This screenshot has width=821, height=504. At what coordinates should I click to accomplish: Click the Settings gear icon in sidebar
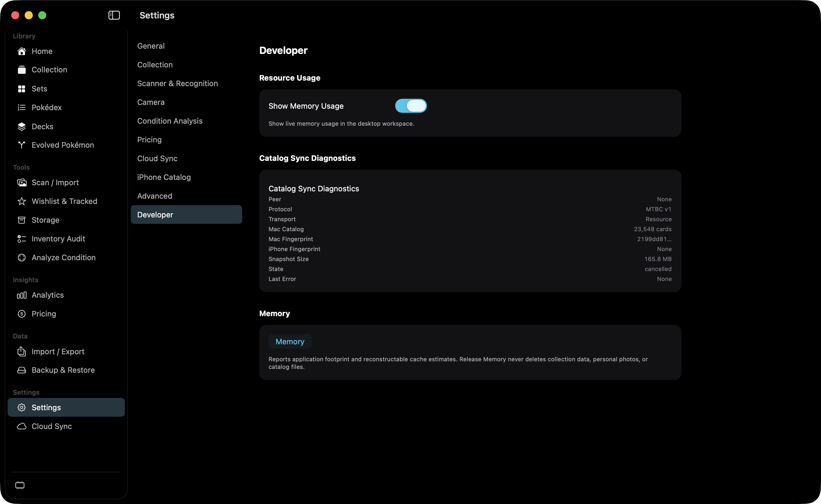pyautogui.click(x=22, y=407)
